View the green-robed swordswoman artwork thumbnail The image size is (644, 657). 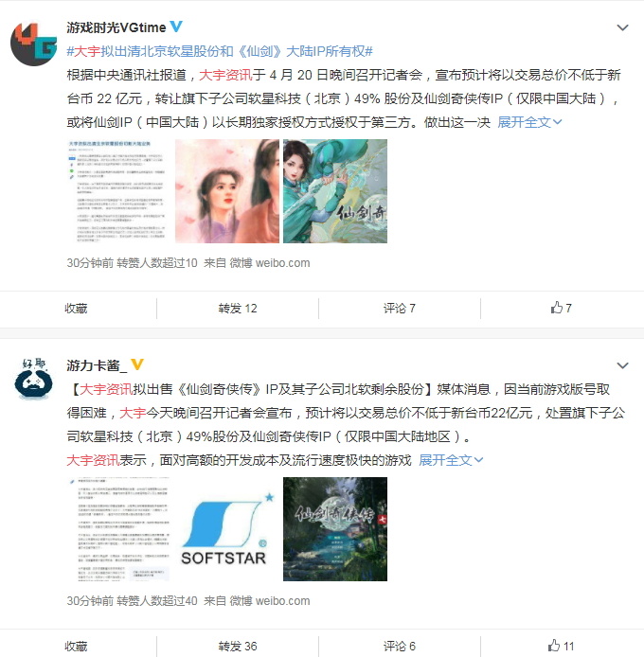[335, 191]
